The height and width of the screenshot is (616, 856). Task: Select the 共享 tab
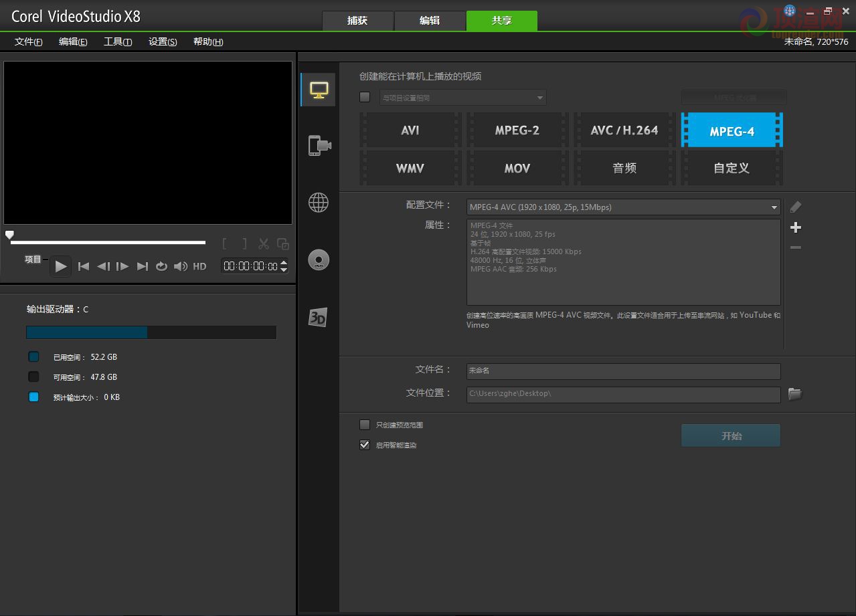pyautogui.click(x=502, y=21)
